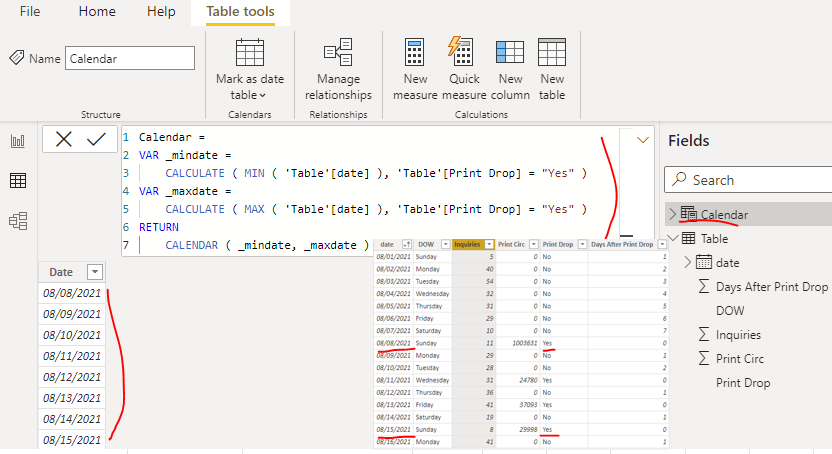This screenshot has width=832, height=454.
Task: Open Mark as date table dropdown
Action: [249, 69]
